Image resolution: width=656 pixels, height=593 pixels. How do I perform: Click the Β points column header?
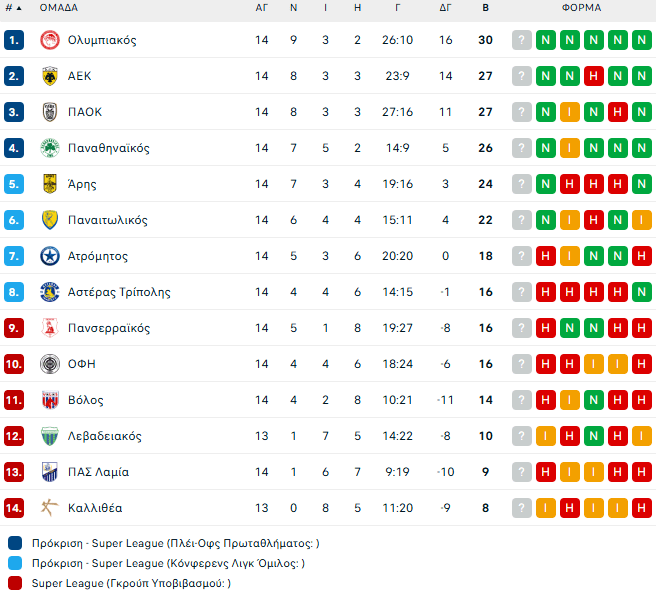pyautogui.click(x=486, y=7)
